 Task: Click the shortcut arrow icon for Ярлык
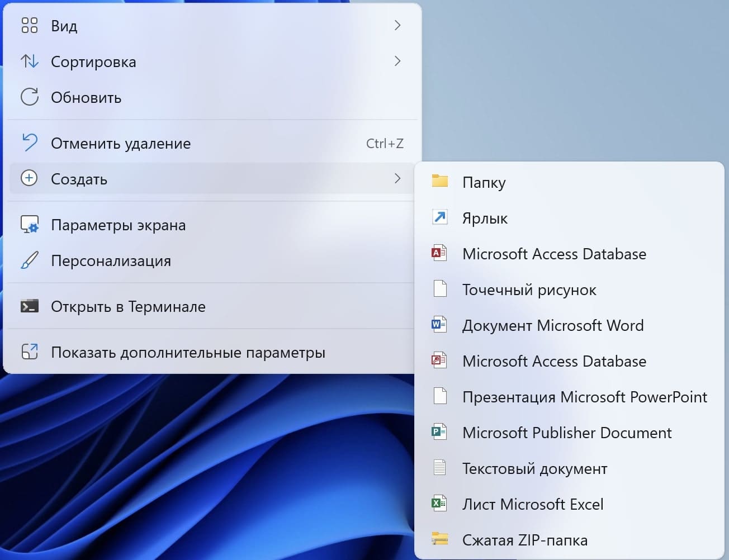pos(440,217)
